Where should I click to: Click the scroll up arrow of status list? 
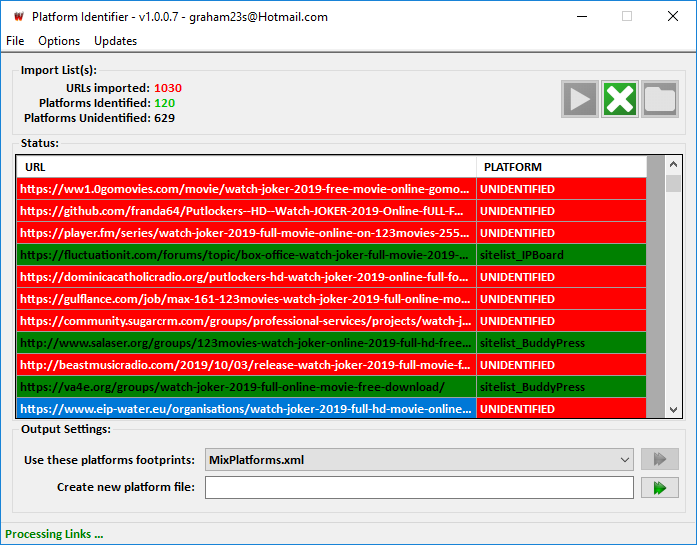tap(673, 164)
